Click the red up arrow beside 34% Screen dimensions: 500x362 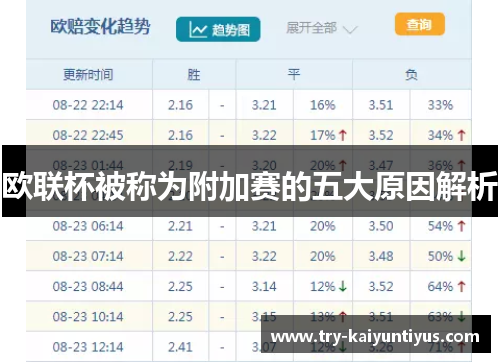click(x=461, y=135)
